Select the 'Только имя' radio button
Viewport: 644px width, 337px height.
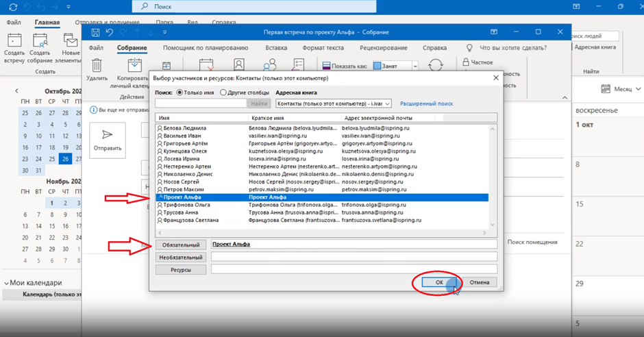[x=180, y=92]
